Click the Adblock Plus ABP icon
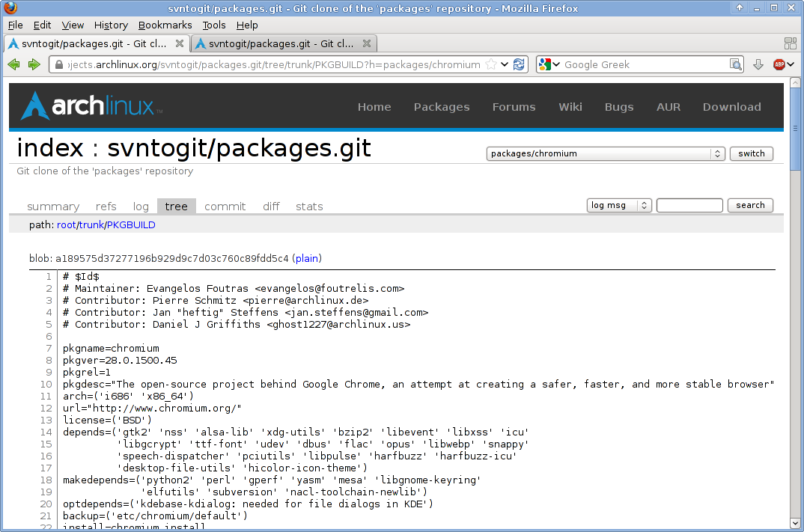Screen dimensions: 804x532 779,65
